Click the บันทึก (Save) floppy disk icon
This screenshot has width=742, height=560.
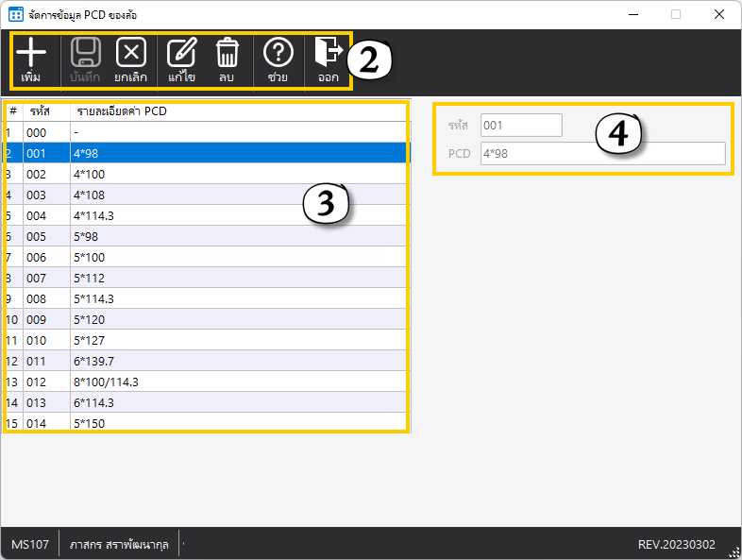click(x=85, y=54)
